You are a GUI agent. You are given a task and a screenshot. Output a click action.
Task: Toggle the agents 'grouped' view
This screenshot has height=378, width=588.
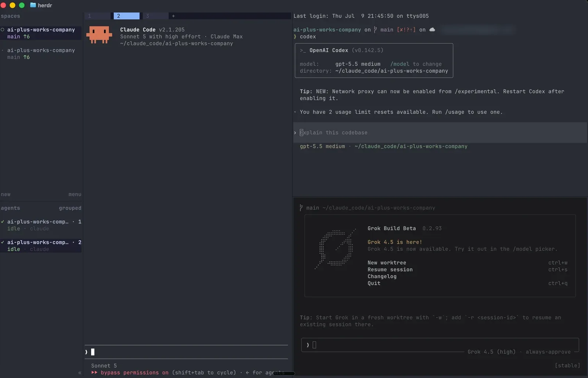(70, 208)
